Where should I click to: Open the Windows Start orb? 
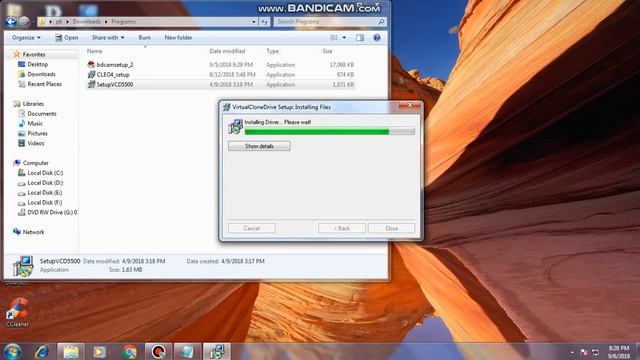coord(12,351)
